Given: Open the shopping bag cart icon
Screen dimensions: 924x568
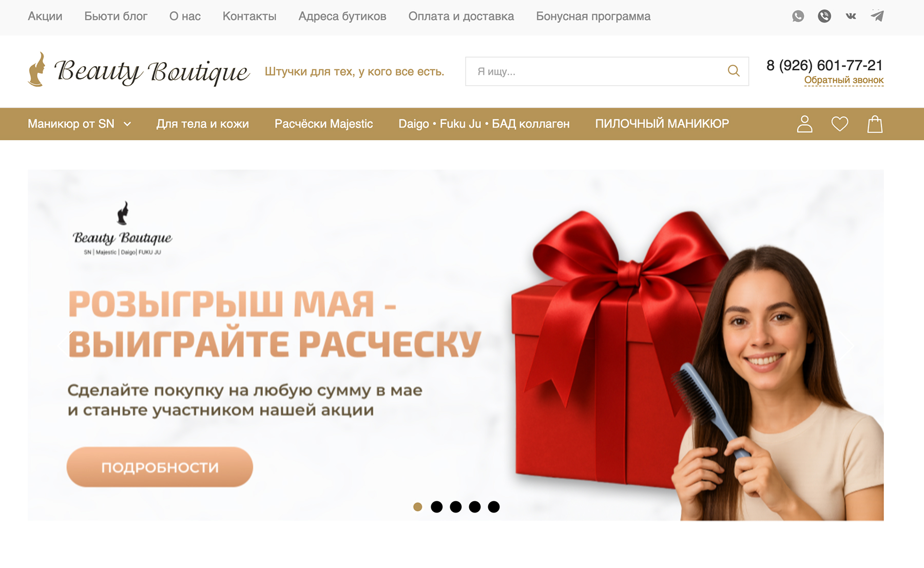Looking at the screenshot, I should 875,124.
